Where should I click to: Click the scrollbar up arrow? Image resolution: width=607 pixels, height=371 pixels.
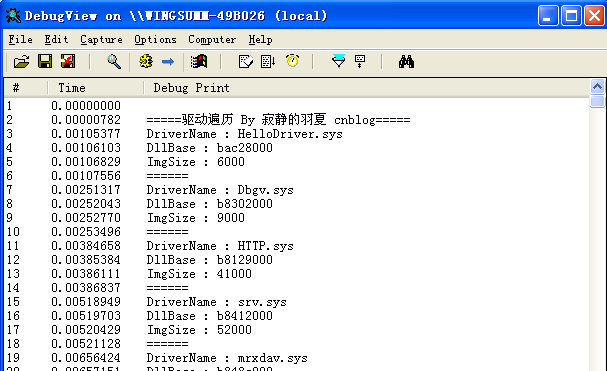coord(598,86)
